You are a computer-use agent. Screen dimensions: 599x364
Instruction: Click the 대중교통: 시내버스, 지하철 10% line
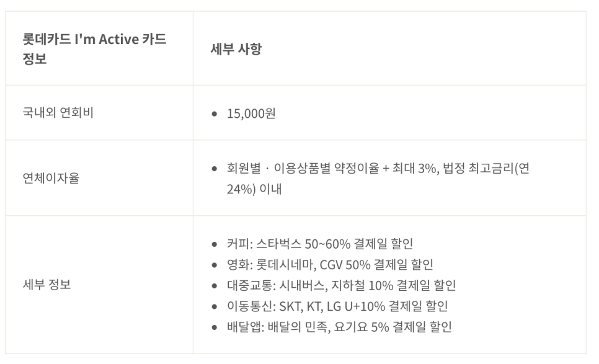[341, 285]
